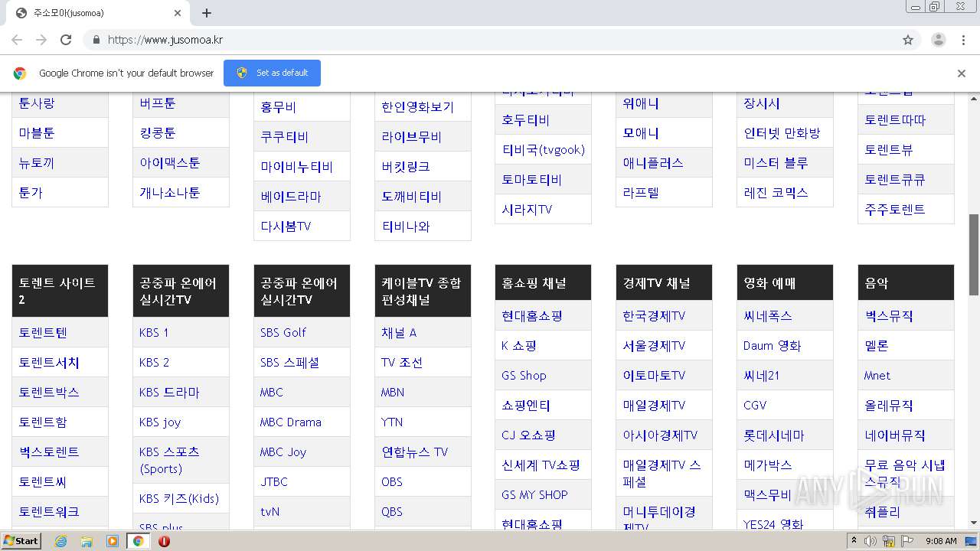This screenshot has width=980, height=551.
Task: Visit the 한인영화보기 link
Action: coord(418,107)
